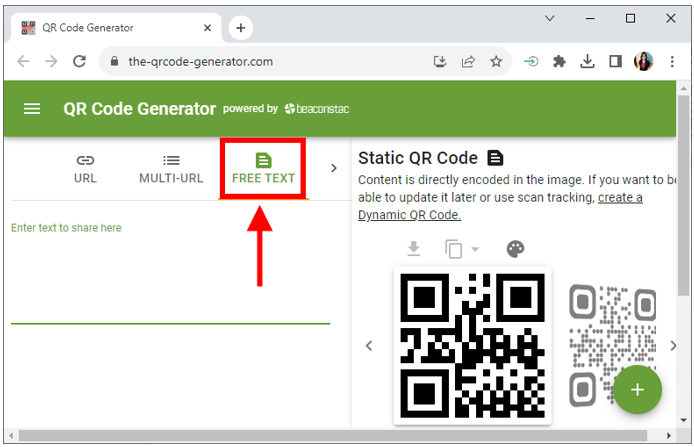Viewport: 694px width, 447px height.
Task: Open the tab search dropdown chevron
Action: tap(549, 18)
